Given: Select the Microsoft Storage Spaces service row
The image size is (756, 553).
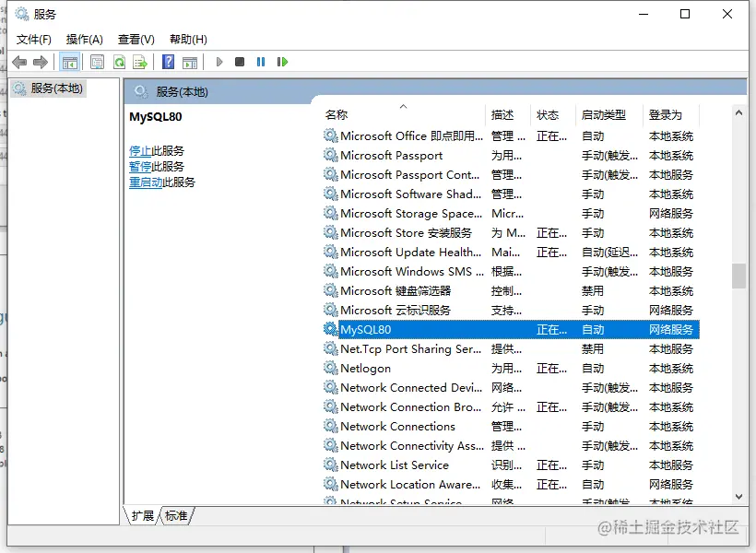Looking at the screenshot, I should point(511,213).
